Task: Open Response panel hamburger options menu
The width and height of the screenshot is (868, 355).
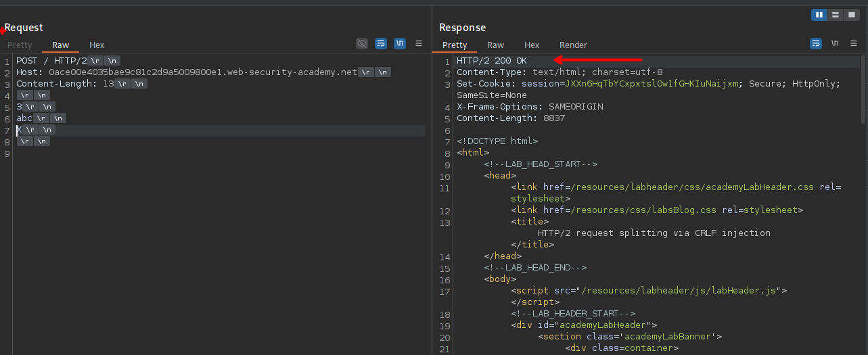Action: click(x=854, y=43)
